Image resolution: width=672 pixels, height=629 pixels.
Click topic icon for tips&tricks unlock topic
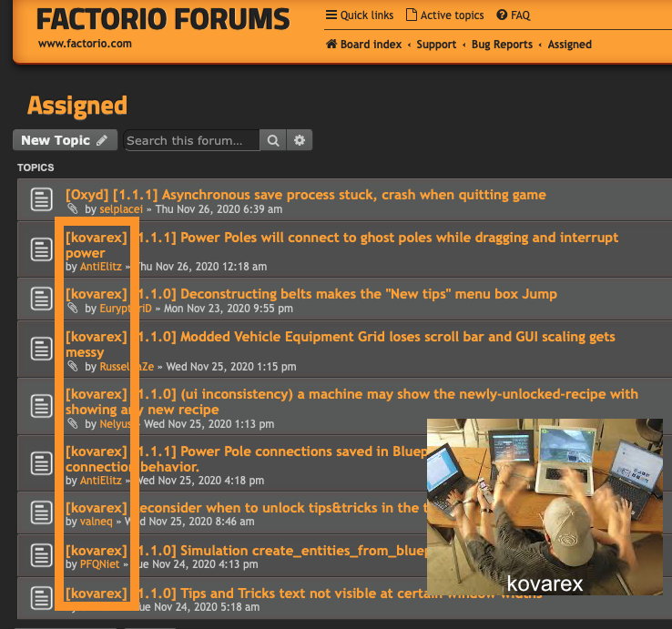(x=42, y=512)
